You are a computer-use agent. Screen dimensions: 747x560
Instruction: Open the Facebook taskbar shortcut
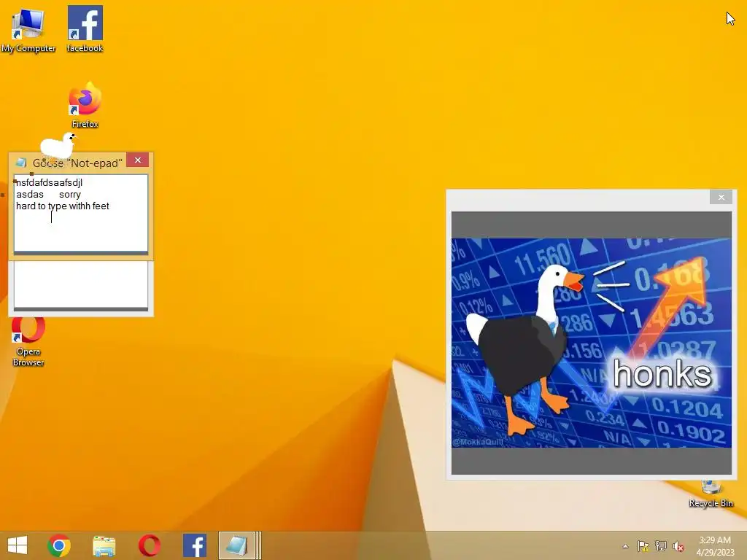pos(194,545)
